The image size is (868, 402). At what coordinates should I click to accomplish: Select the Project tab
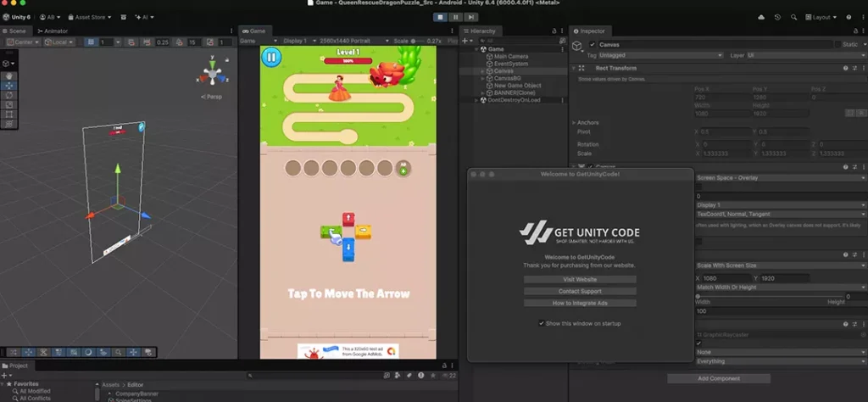(x=15, y=366)
